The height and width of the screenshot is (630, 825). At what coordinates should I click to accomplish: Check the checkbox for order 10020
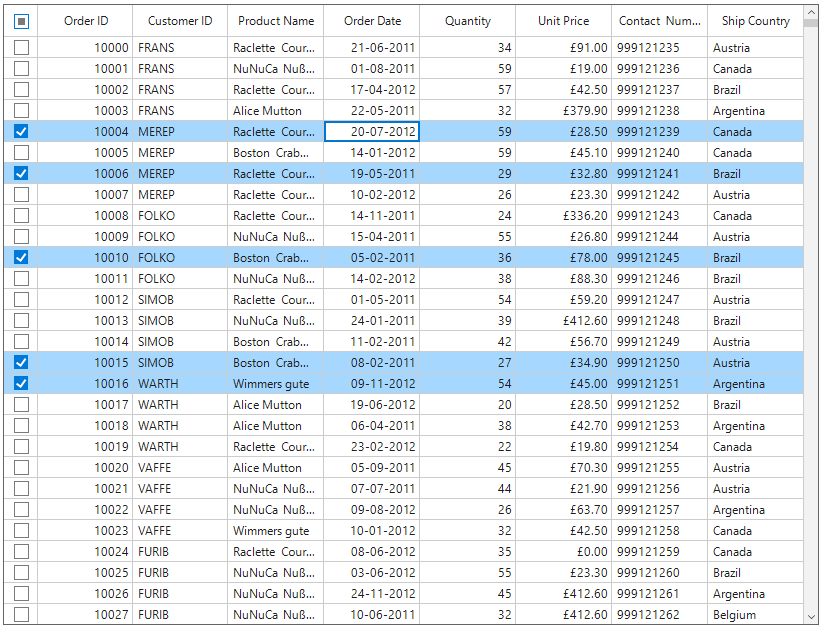[21, 468]
